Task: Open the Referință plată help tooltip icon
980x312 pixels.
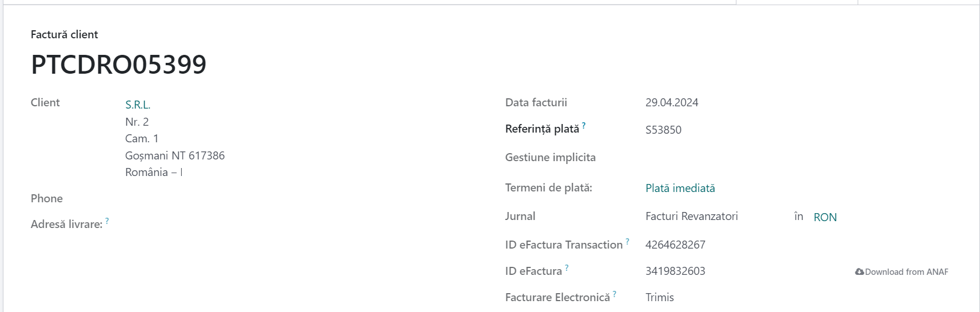Action: (x=584, y=125)
